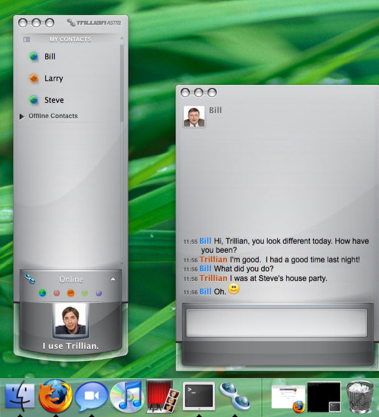Set status with the green globe icon
This screenshot has height=417, width=379.
point(42,293)
